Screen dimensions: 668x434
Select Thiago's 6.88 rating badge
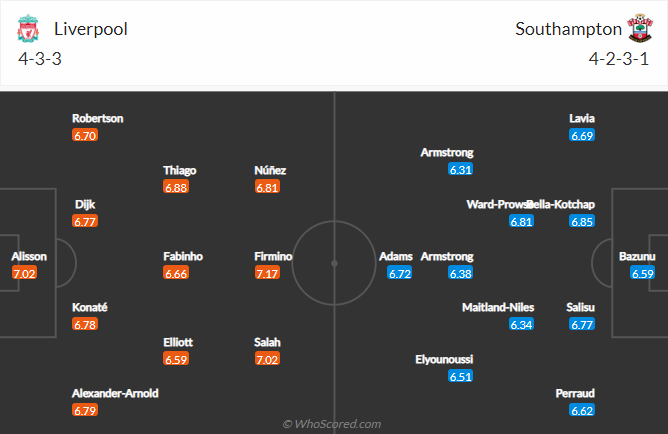(176, 187)
